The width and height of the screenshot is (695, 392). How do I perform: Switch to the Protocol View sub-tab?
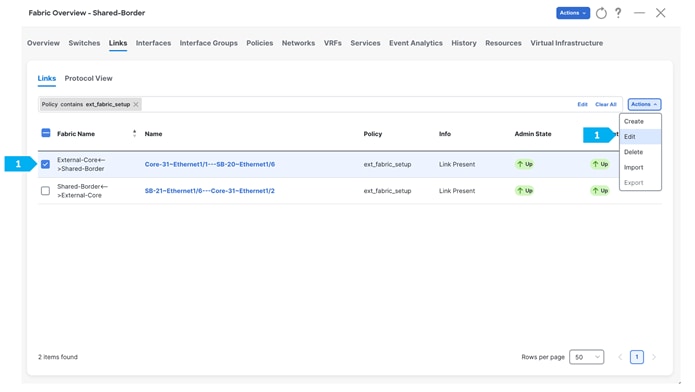(x=88, y=78)
